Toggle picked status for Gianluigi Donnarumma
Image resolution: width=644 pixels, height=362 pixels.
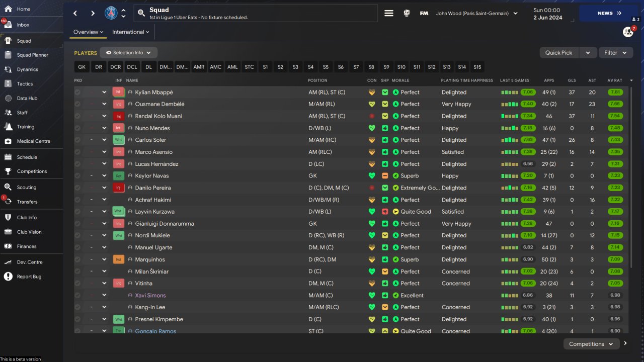click(x=77, y=224)
